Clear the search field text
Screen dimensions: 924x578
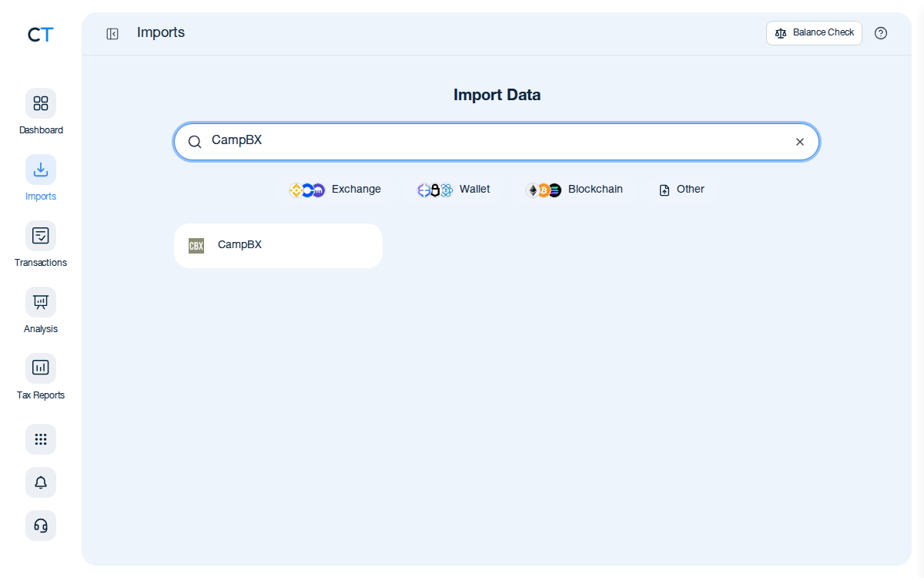pyautogui.click(x=800, y=142)
